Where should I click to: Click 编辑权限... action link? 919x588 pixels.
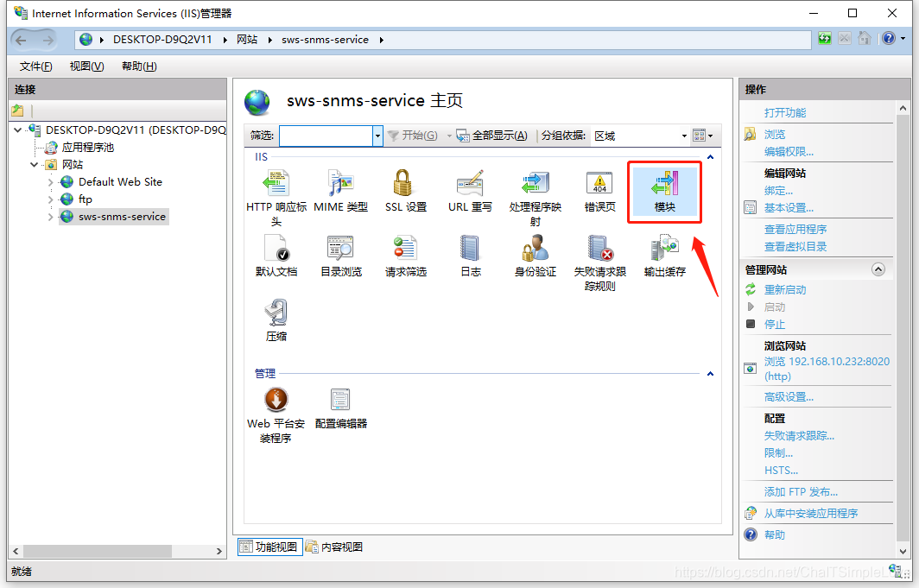coord(789,152)
